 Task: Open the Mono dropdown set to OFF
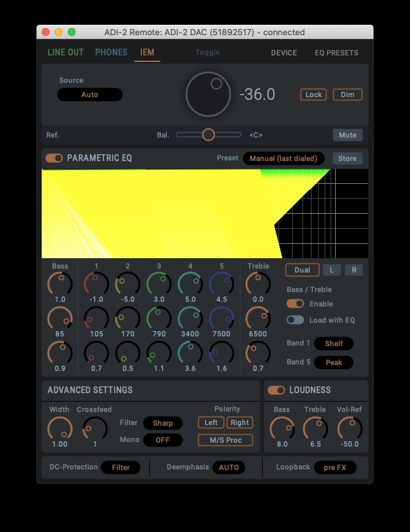(163, 440)
